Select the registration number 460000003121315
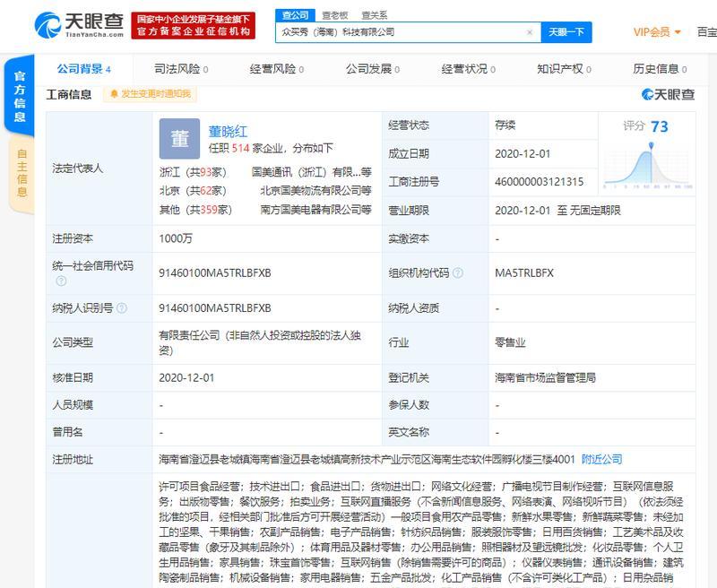 pos(540,182)
